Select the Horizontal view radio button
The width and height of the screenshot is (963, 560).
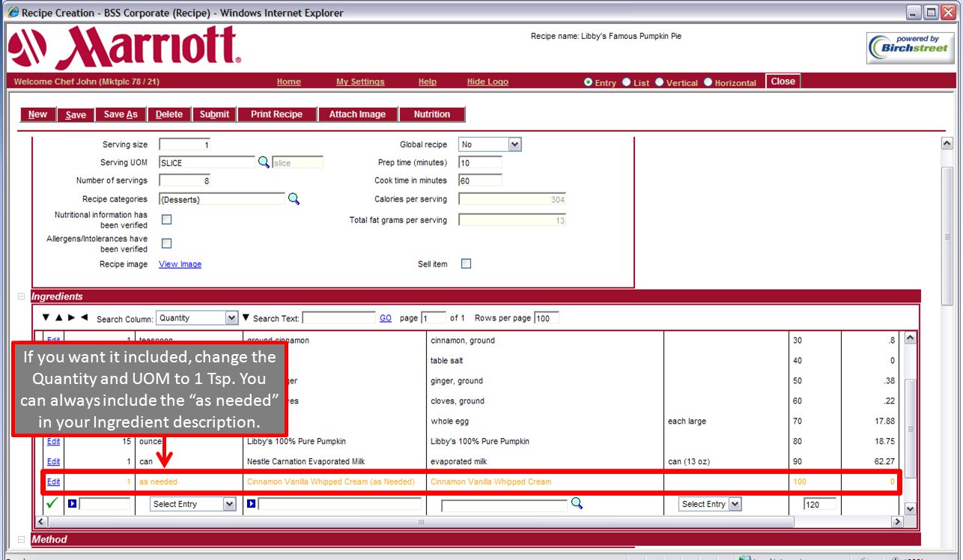708,82
